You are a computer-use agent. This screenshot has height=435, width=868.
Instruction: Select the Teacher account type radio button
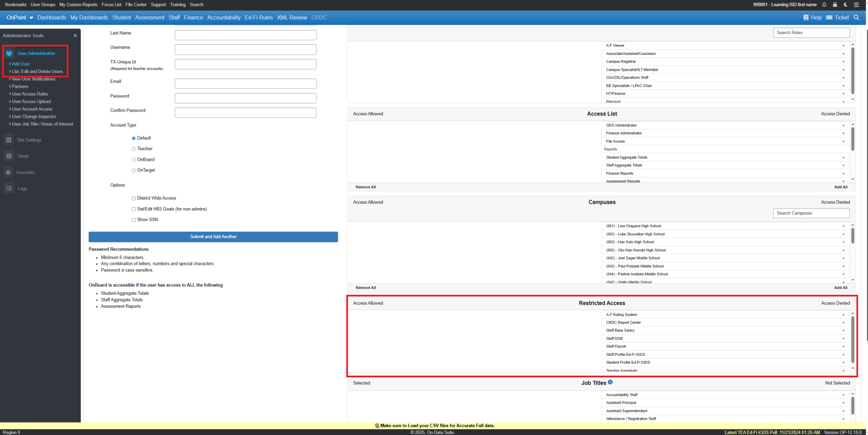133,148
